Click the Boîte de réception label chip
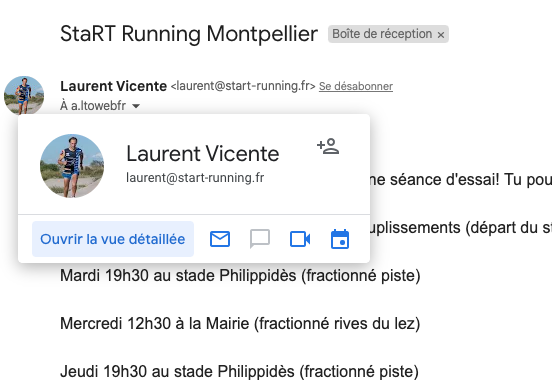Viewport: 552px width, 380px height. (x=382, y=34)
